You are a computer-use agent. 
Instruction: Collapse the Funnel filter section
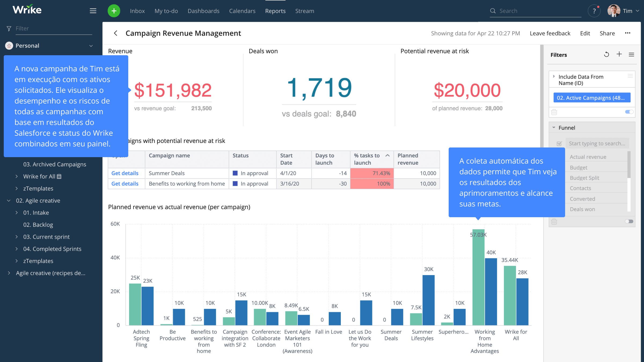(x=554, y=128)
